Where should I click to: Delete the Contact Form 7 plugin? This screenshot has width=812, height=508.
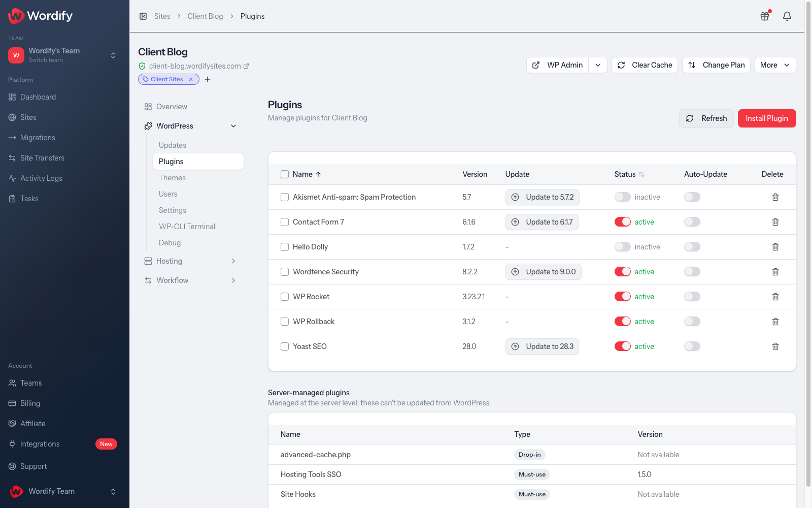tap(775, 222)
